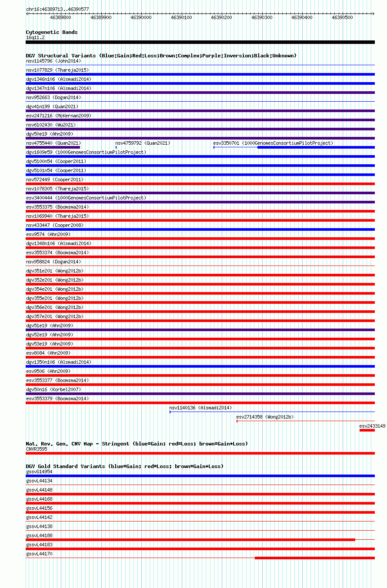Open the esv3553375 (Boomsma2014) variant

point(57,207)
